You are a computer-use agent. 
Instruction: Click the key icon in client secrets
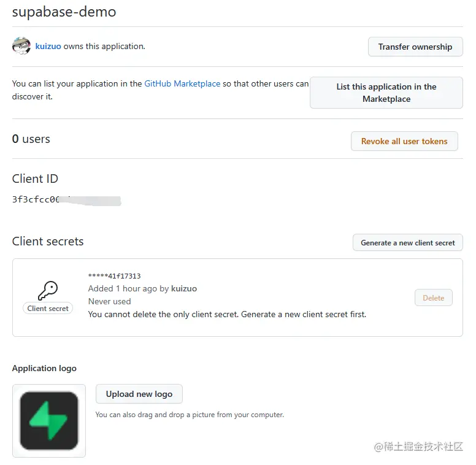click(48, 291)
